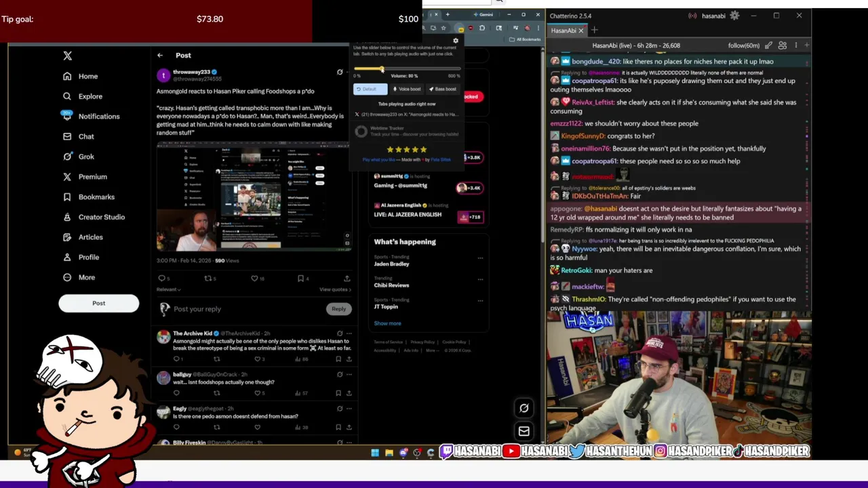Open Chrome extensions puzzle icon
The image size is (868, 488).
pyautogui.click(x=482, y=28)
